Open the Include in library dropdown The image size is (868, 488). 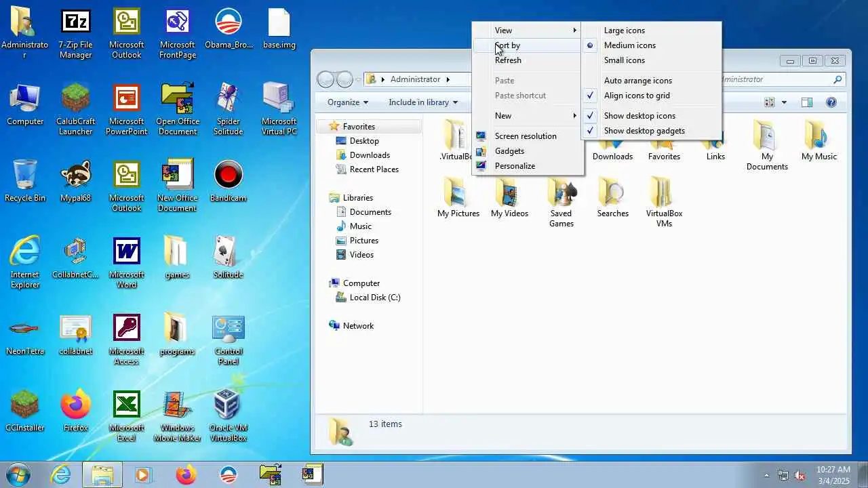tap(423, 102)
